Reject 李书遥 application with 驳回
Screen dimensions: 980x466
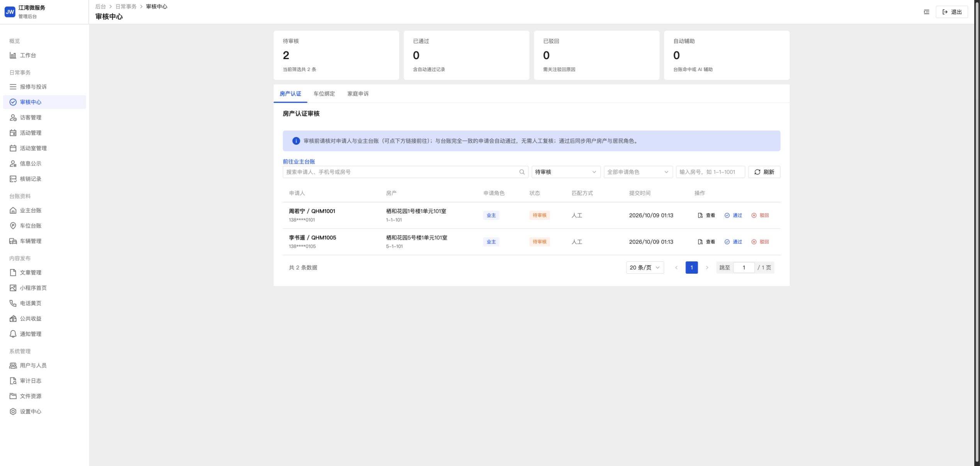click(x=760, y=242)
